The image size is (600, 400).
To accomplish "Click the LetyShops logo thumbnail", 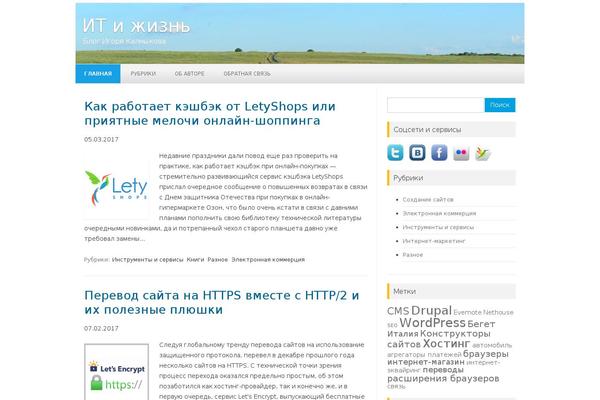I will click(x=116, y=187).
